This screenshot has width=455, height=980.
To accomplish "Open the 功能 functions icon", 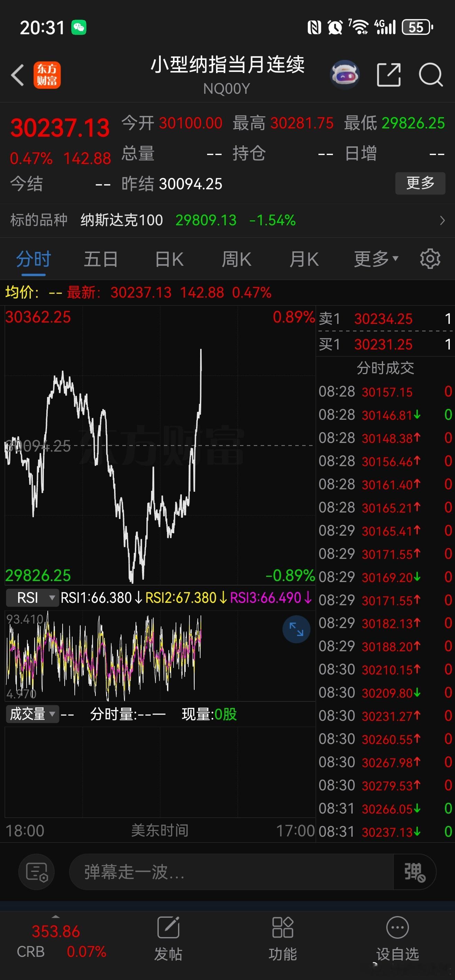I will click(x=282, y=938).
